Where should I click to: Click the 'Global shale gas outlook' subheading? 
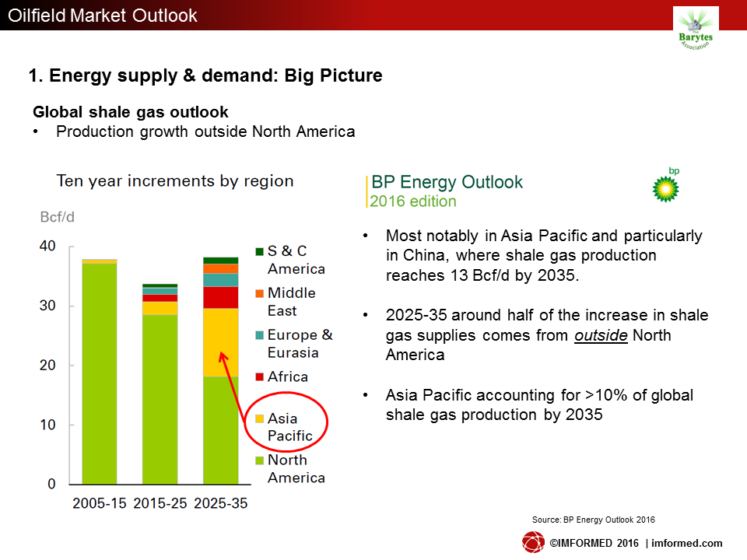click(x=131, y=112)
